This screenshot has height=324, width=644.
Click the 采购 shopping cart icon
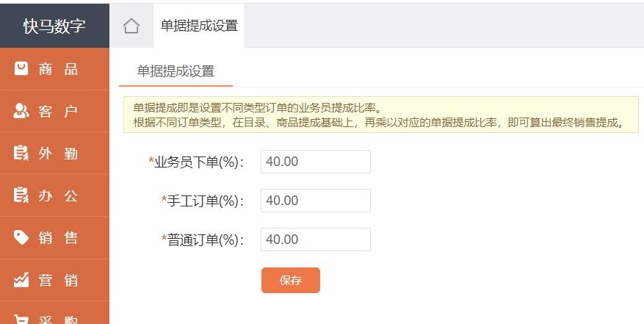pyautogui.click(x=21, y=319)
